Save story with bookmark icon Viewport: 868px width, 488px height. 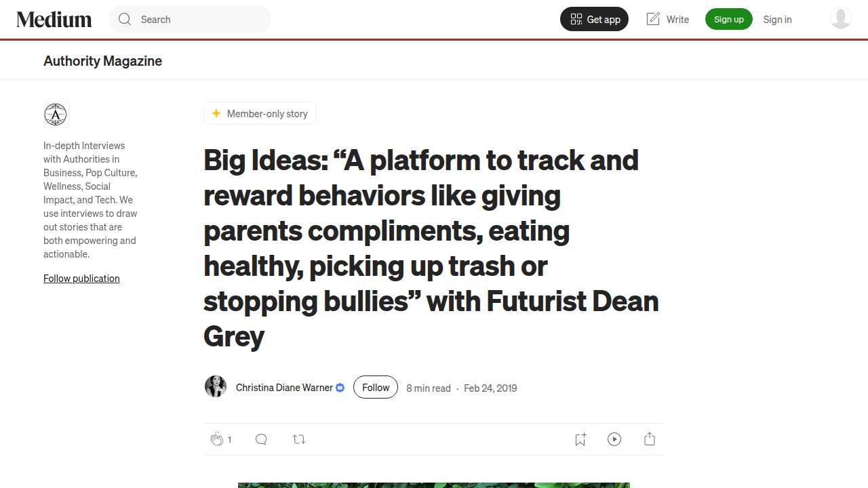pyautogui.click(x=580, y=439)
